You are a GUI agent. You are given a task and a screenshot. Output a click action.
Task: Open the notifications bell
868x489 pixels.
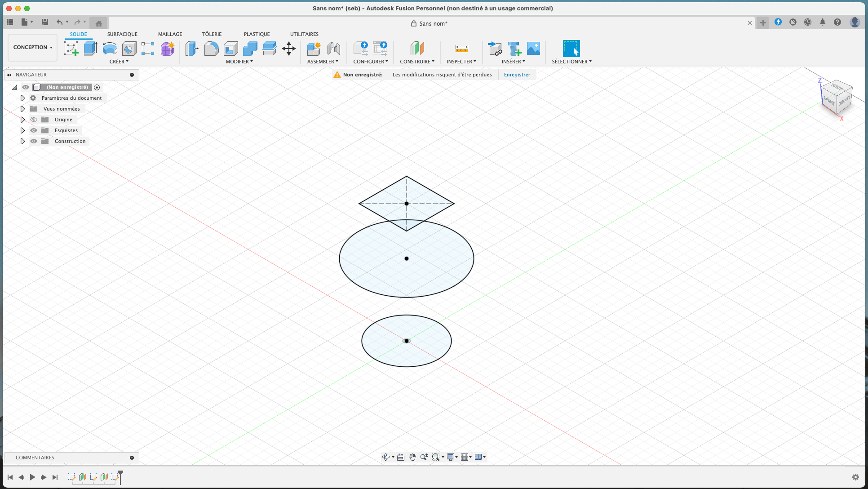[x=823, y=22]
